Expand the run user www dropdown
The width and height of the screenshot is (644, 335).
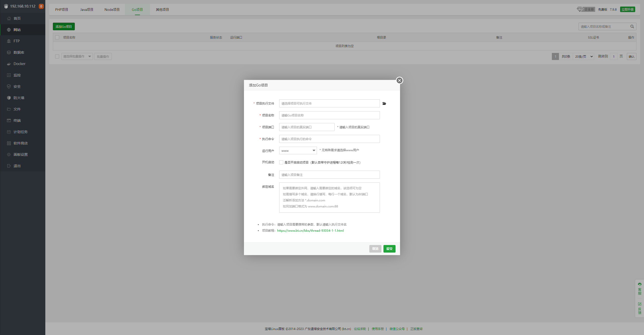pyautogui.click(x=298, y=151)
